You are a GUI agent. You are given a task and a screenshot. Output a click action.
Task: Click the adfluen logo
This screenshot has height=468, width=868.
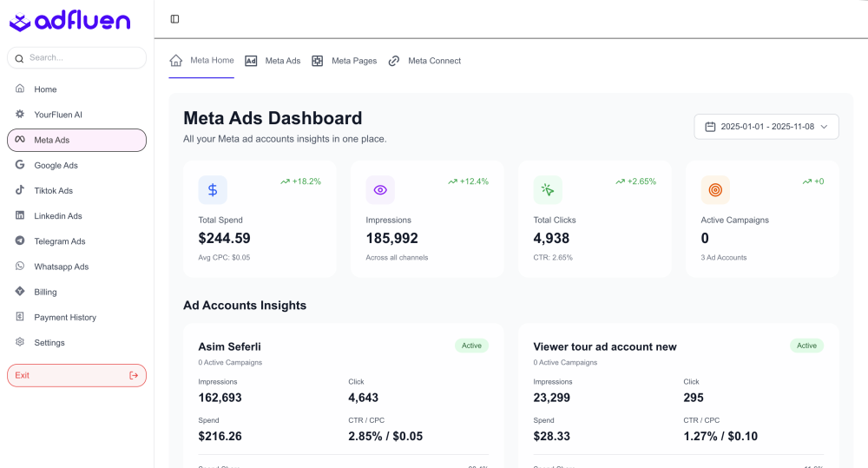point(69,21)
